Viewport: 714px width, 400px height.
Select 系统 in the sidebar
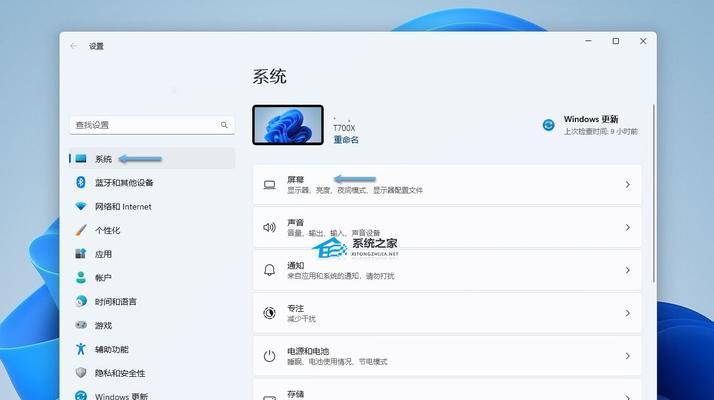[152, 159]
